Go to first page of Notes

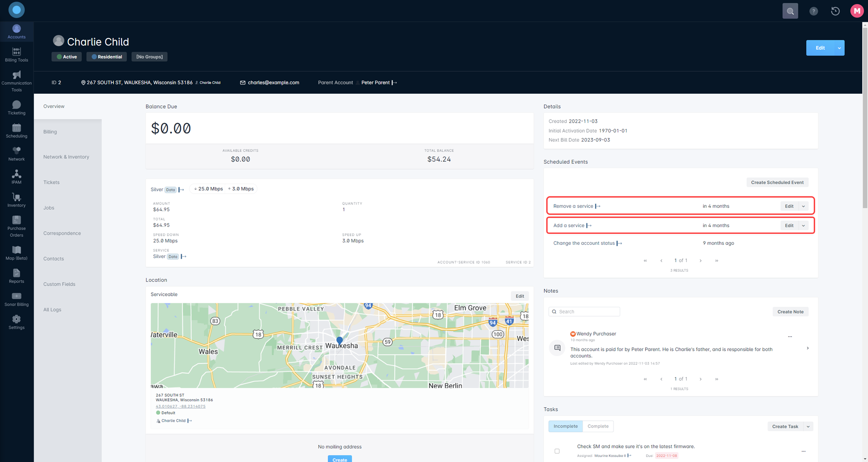point(645,379)
